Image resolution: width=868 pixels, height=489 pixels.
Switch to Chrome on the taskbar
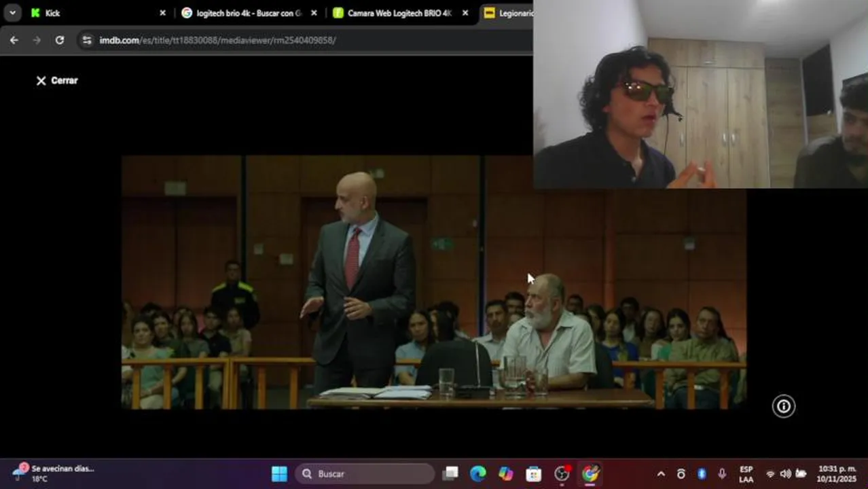[590, 473]
